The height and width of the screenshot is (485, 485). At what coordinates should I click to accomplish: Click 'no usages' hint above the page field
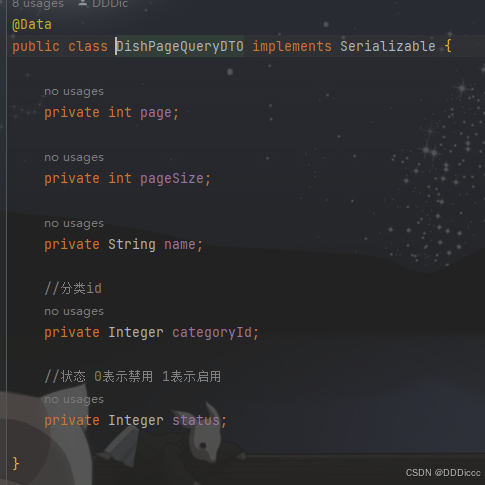point(74,91)
